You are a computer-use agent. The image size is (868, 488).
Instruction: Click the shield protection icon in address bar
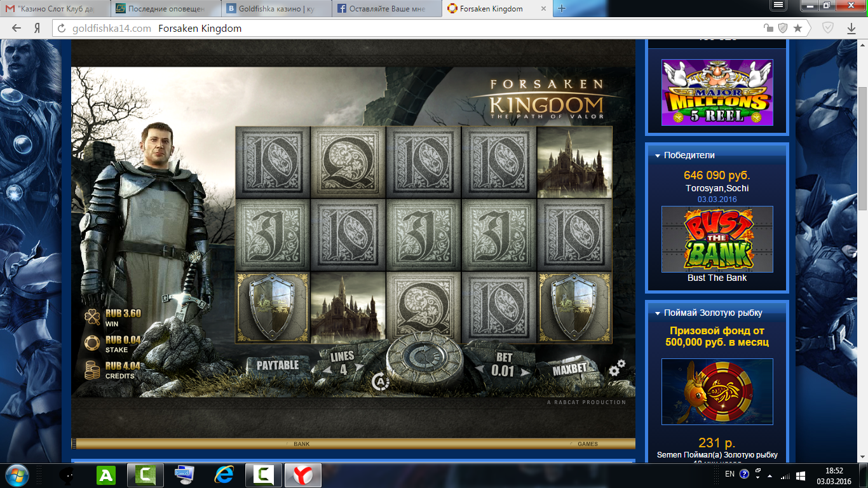click(x=783, y=29)
